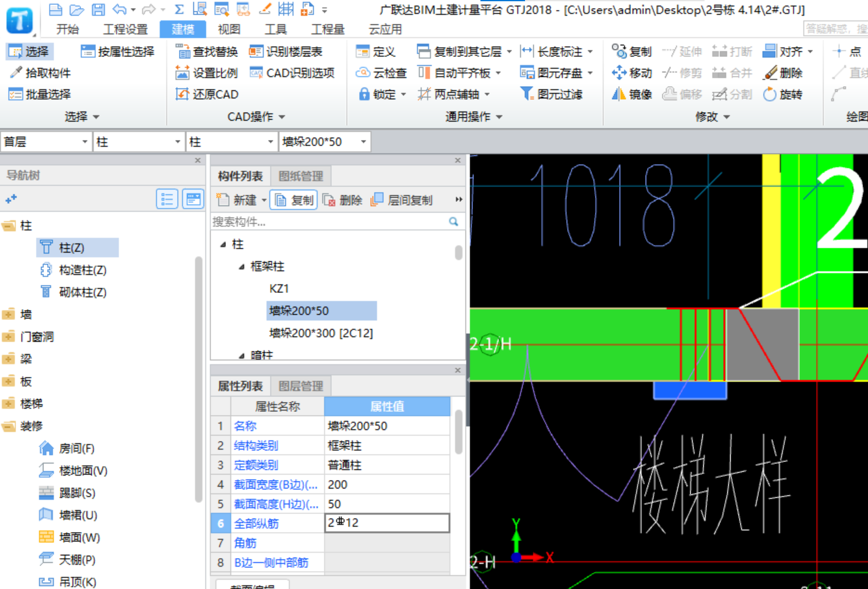Select 踢脚(S) under 装修

(x=67, y=493)
